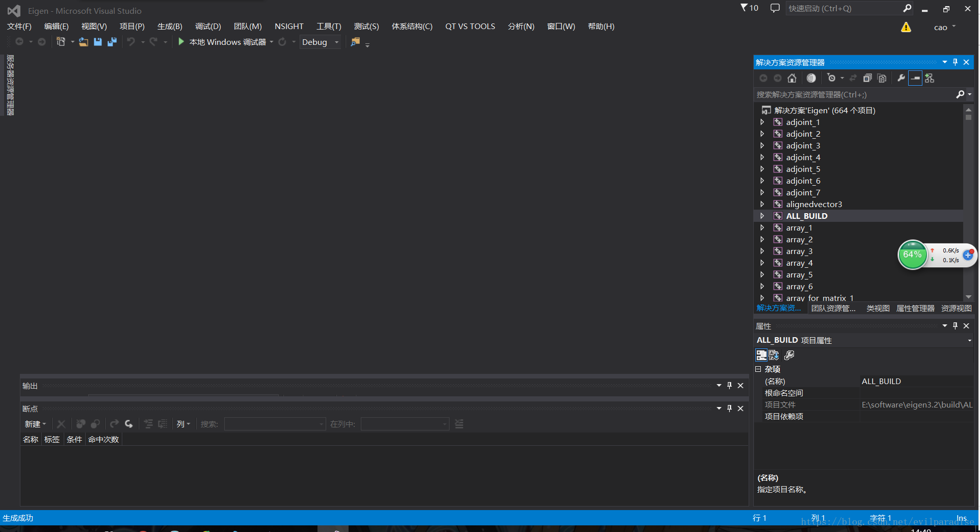
Task: Click the notifications flag showing 10
Action: (749, 8)
